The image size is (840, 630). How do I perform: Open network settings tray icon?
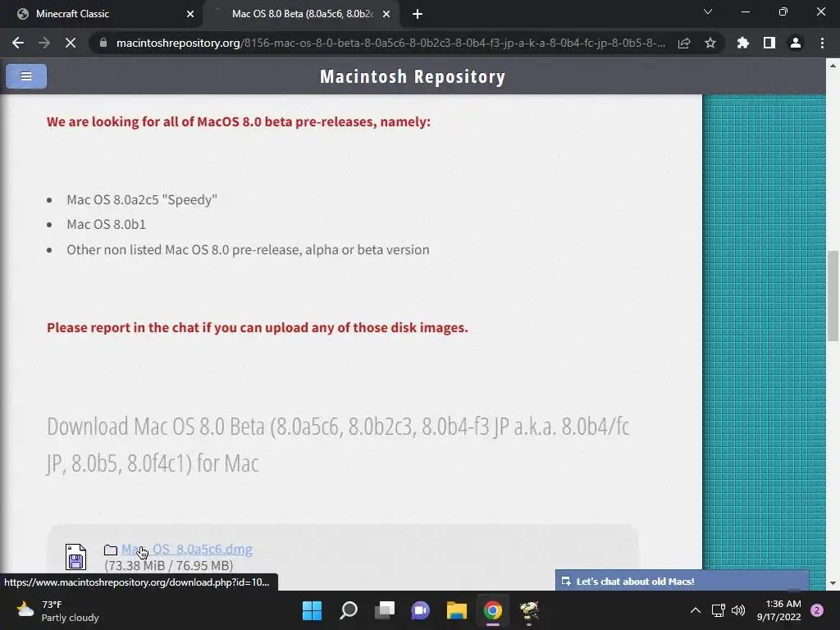[718, 610]
